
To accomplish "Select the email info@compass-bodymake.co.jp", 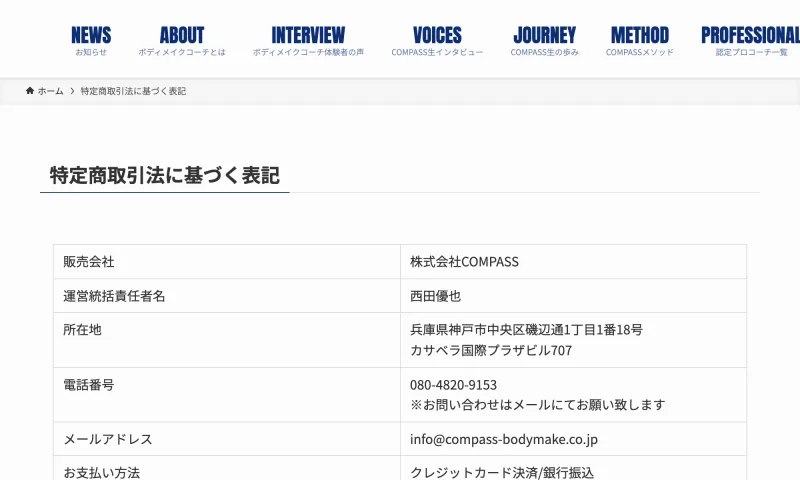I will (504, 440).
